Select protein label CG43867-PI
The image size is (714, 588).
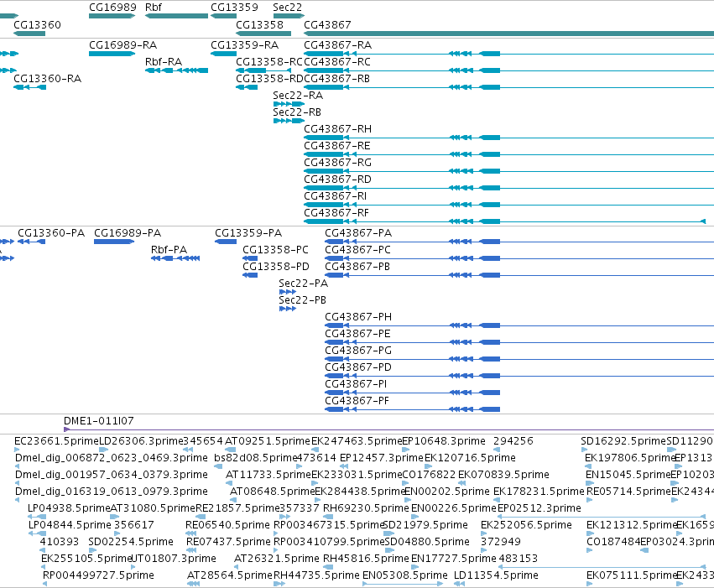(x=356, y=385)
